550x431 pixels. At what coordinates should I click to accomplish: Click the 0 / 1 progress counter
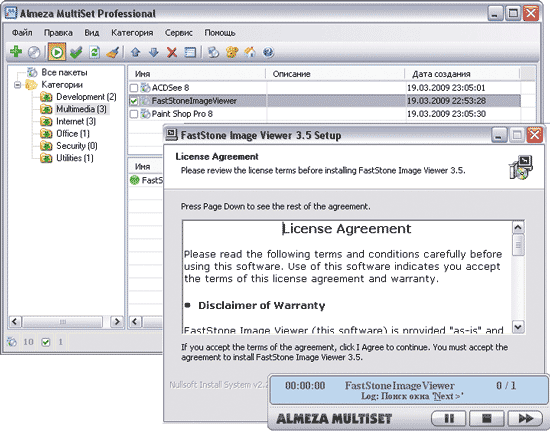(506, 386)
